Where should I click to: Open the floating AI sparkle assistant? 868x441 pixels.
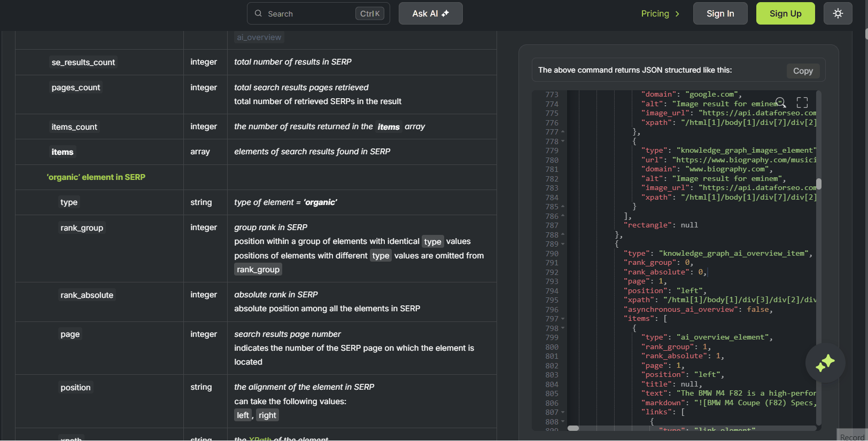coord(825,363)
